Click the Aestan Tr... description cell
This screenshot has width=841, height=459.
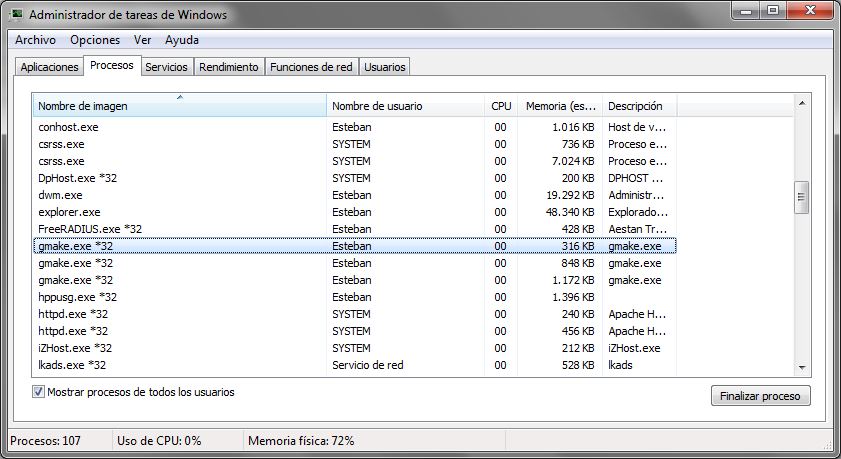(638, 229)
